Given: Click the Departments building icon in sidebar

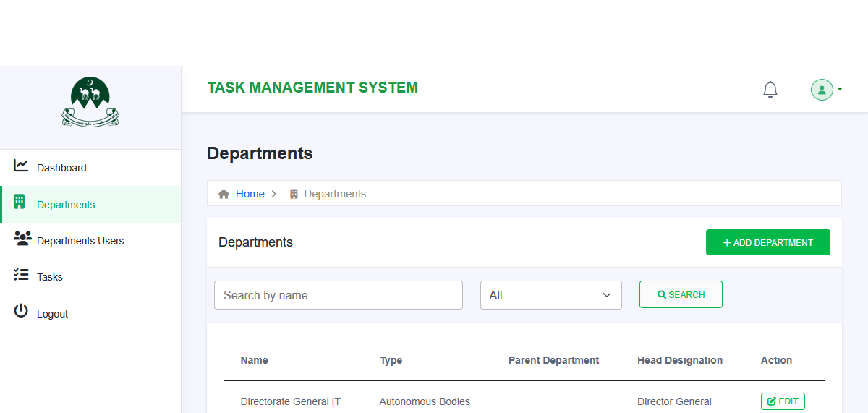Looking at the screenshot, I should click(20, 202).
